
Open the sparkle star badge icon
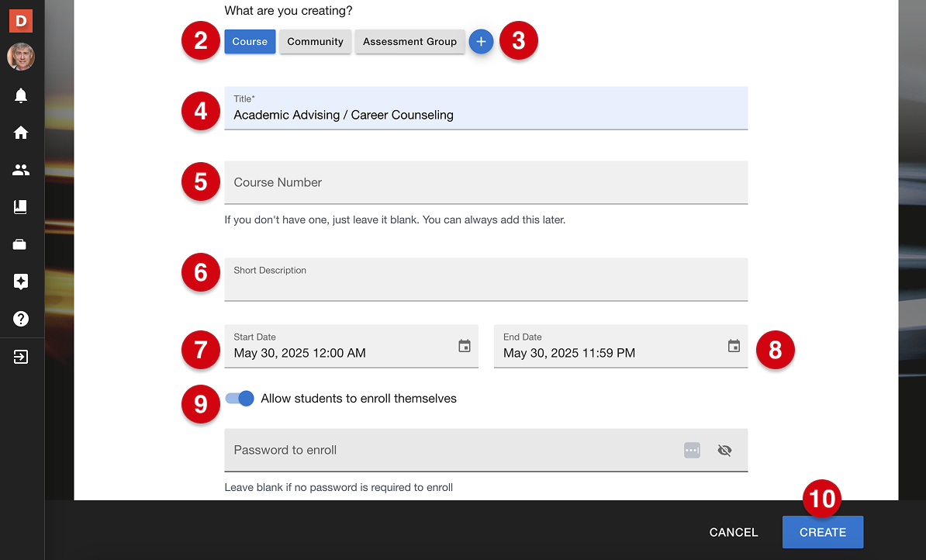point(21,282)
